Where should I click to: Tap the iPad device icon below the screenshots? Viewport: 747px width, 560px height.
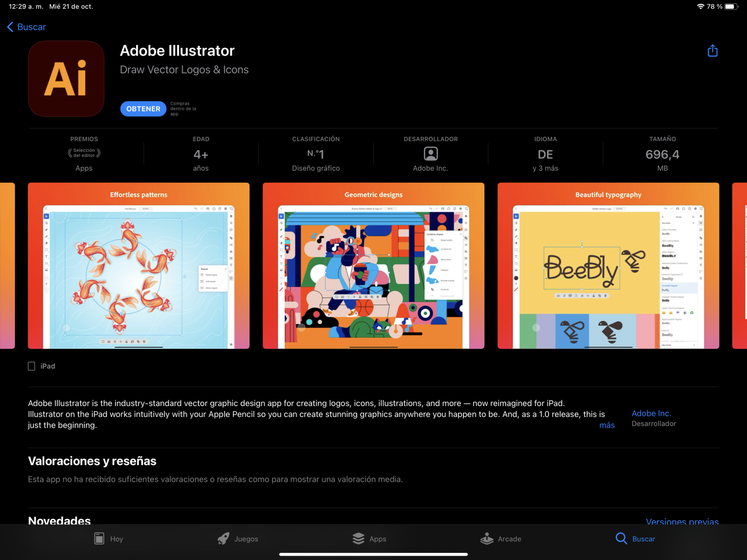click(x=31, y=366)
